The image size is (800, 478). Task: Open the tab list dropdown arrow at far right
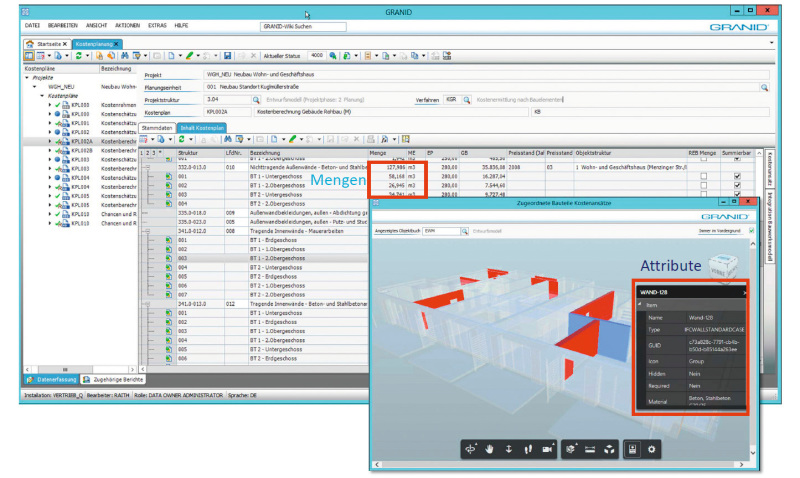[771, 43]
